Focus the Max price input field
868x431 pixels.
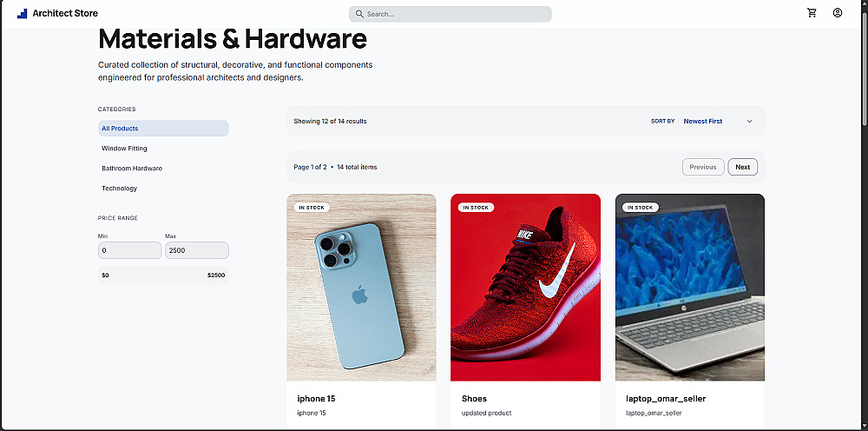(x=196, y=250)
